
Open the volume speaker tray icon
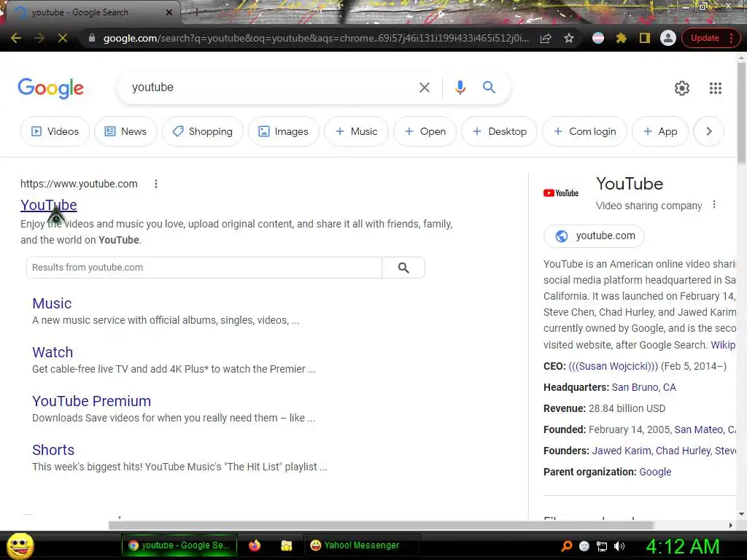tap(620, 546)
